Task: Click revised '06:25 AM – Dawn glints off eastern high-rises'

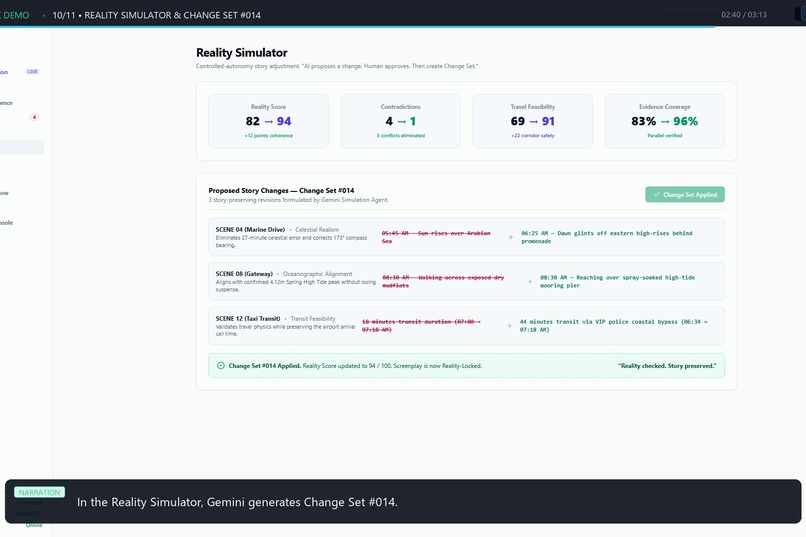Action: click(x=607, y=237)
